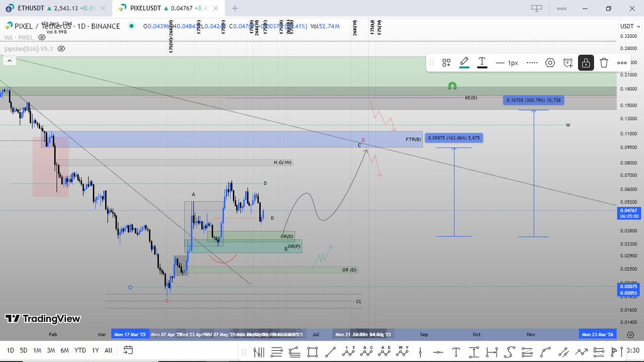Toggle visibility of Vol PIXEL indicator
This screenshot has width=644, height=362.
[42, 38]
